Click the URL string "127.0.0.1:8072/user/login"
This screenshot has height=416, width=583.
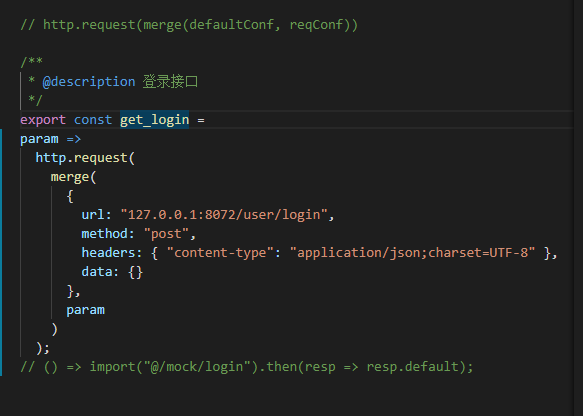click(224, 215)
